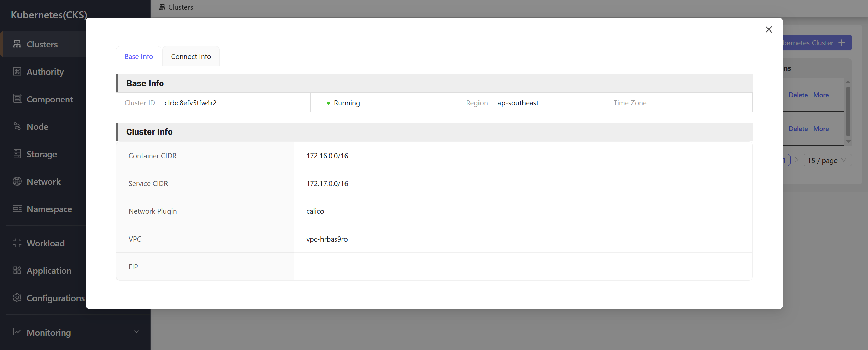The width and height of the screenshot is (868, 350).
Task: Open the Authority menu item
Action: (43, 71)
